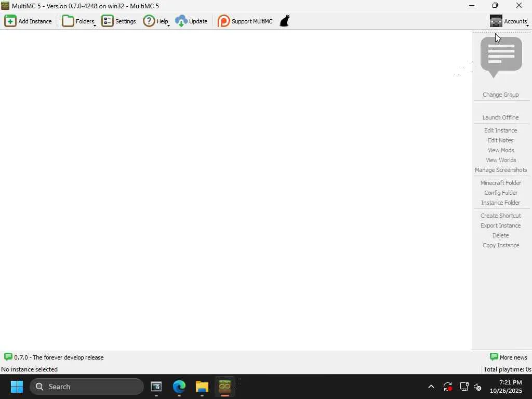Choose Launch Offline
Screen dimensions: 532x399
tap(500, 117)
